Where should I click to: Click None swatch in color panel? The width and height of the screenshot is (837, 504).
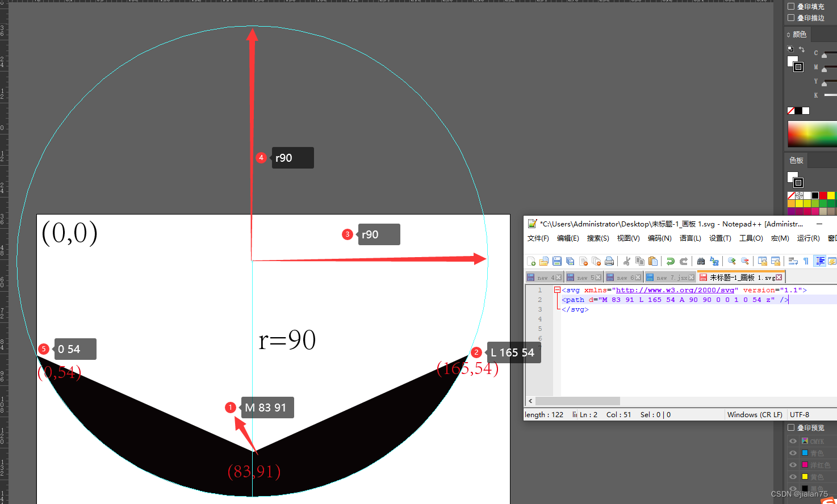pos(791,111)
